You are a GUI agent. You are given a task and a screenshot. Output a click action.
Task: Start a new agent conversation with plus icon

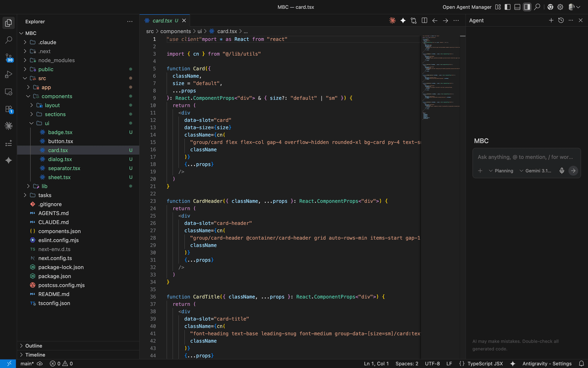551,21
